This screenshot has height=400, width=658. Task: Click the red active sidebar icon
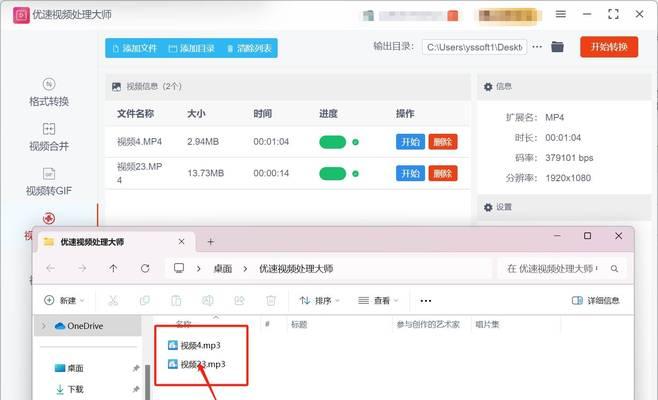[49, 218]
